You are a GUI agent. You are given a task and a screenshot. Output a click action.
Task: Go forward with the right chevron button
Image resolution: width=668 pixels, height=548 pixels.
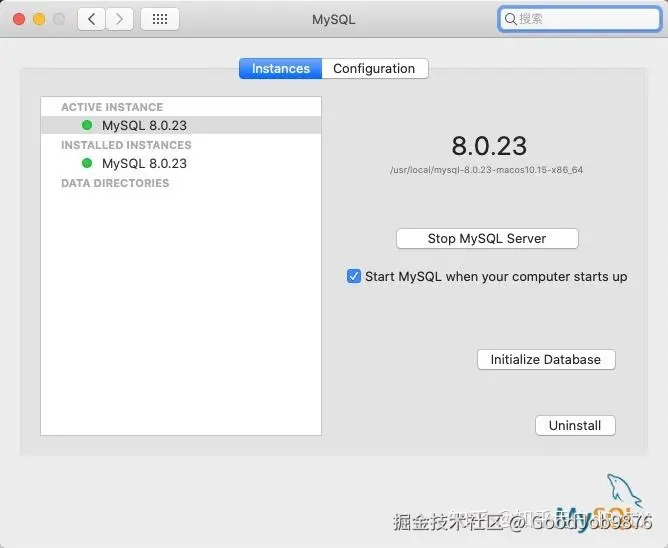119,19
